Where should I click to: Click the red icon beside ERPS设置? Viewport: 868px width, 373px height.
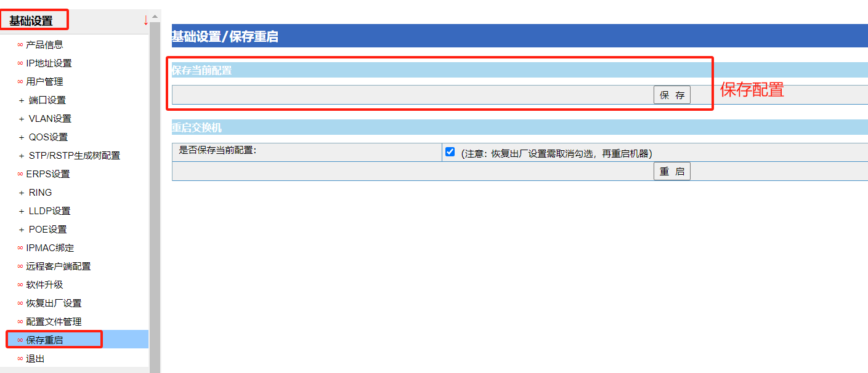coord(20,174)
